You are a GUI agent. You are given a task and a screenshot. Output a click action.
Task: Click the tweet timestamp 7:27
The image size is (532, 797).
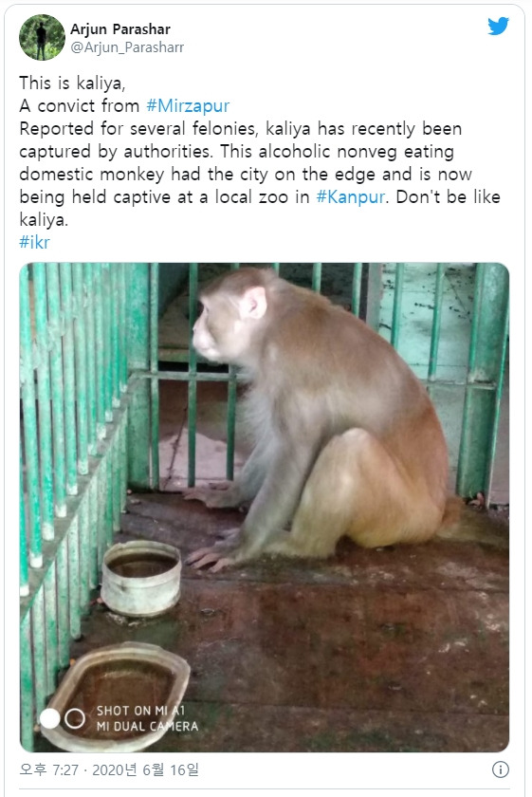pyautogui.click(x=65, y=769)
